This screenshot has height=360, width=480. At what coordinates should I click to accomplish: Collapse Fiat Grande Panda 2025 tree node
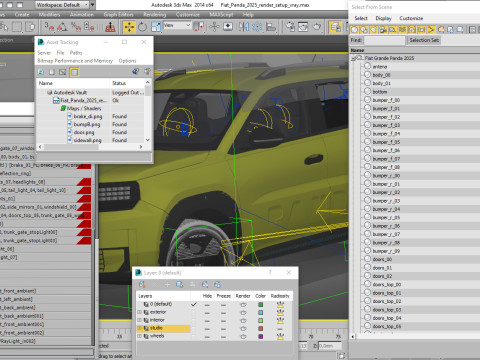[353, 58]
